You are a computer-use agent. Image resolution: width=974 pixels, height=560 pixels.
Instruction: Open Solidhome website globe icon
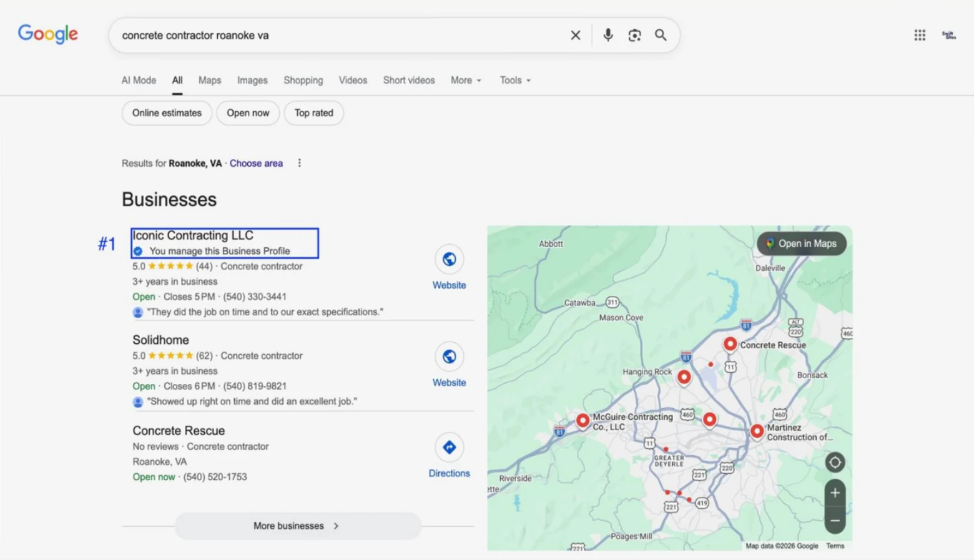(449, 356)
